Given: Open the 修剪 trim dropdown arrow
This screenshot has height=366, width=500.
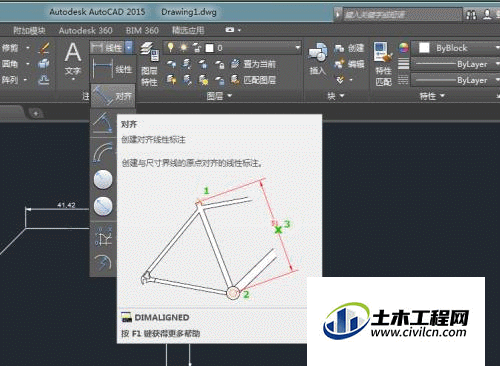Looking at the screenshot, I should click(x=28, y=48).
